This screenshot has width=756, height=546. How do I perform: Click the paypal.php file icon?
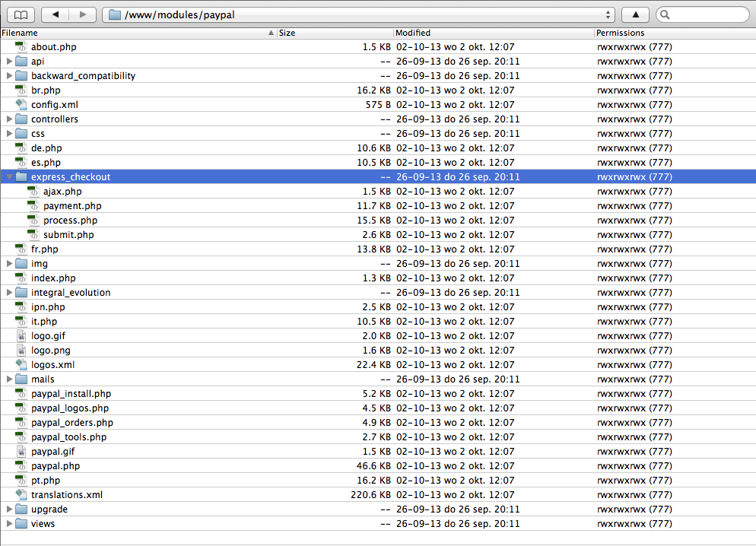pos(21,466)
